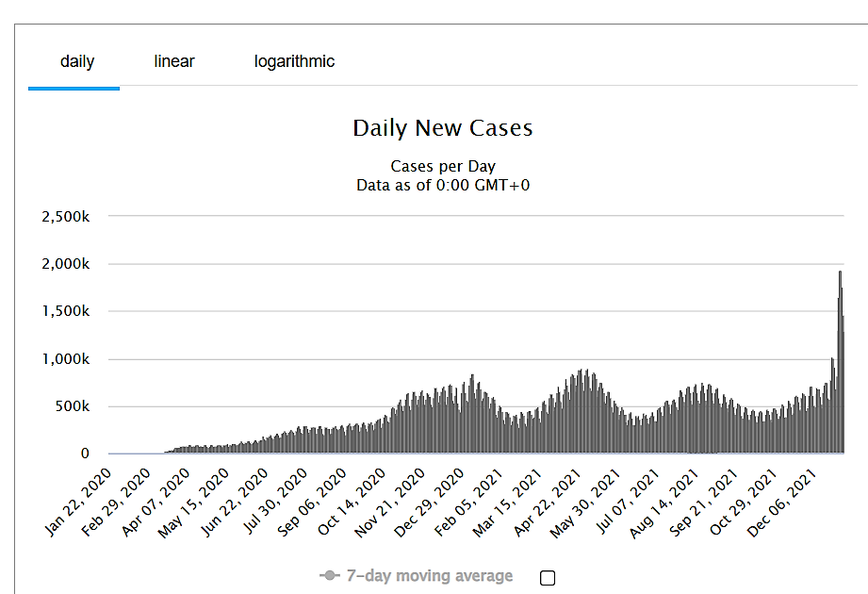Click the Jul 07, 2021 axis date
Viewport: 868px width, 594px height.
tap(628, 502)
